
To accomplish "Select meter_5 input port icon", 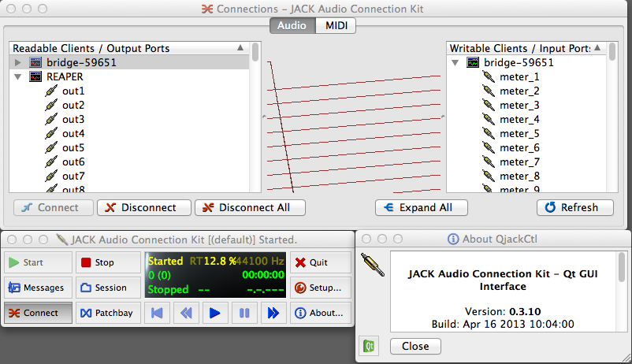I will pos(489,133).
